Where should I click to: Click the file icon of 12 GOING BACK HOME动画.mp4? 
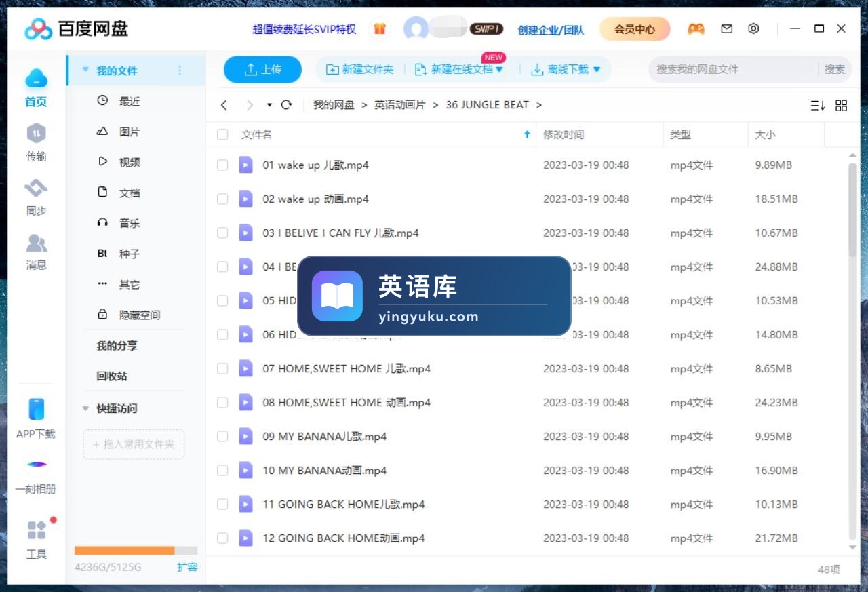(x=245, y=538)
